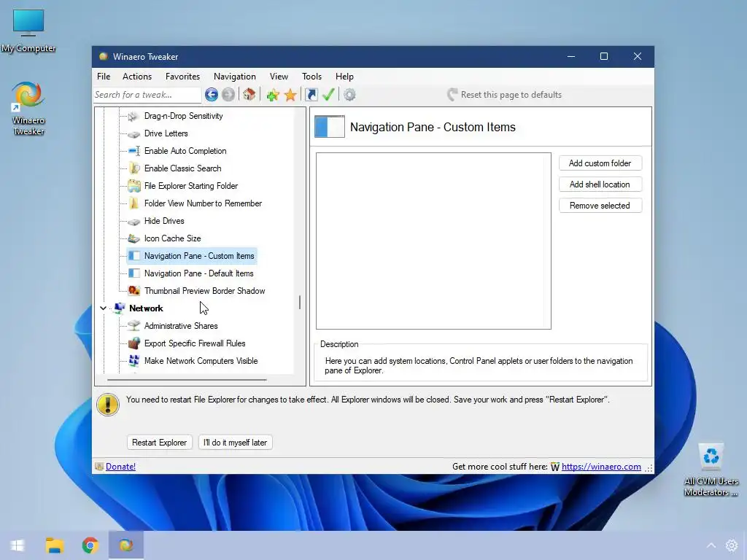Collapse the Network tree category
Screen dimensions: 747x560
click(103, 308)
